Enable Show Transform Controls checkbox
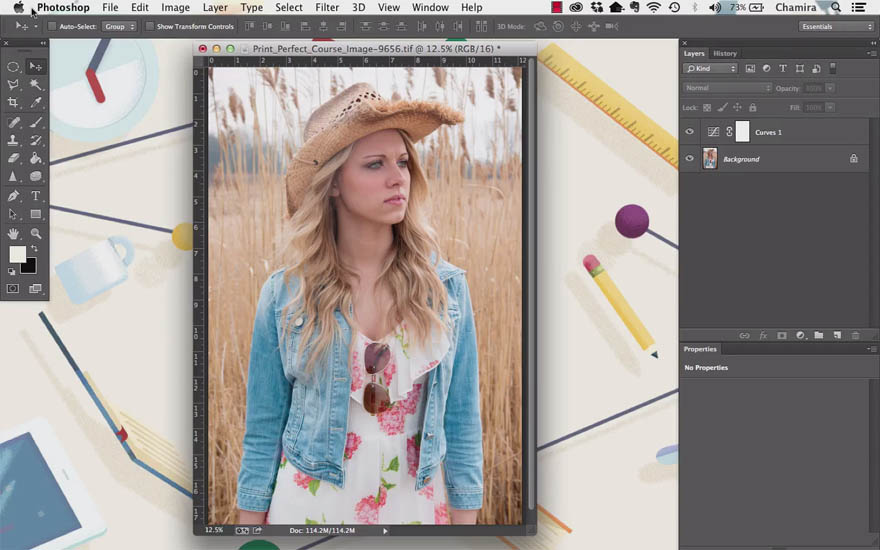880x550 pixels. (x=149, y=26)
